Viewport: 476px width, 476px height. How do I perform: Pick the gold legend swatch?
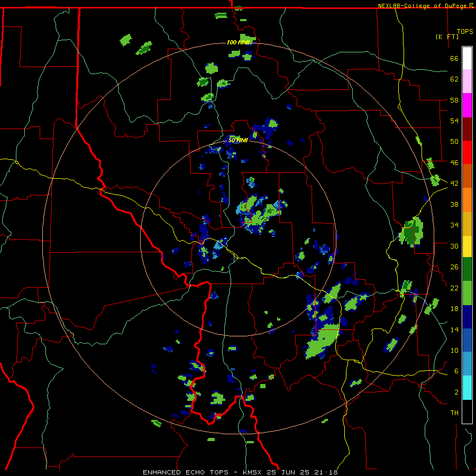[x=467, y=224]
